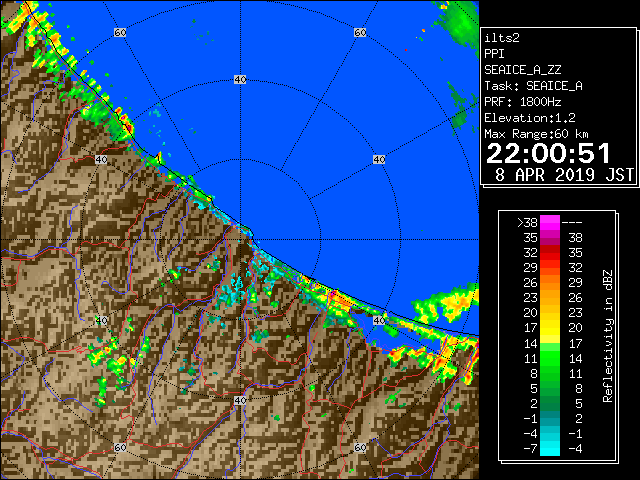Click the 40 km label due north of radar
Viewport: 640px width, 480px height.
[240, 80]
